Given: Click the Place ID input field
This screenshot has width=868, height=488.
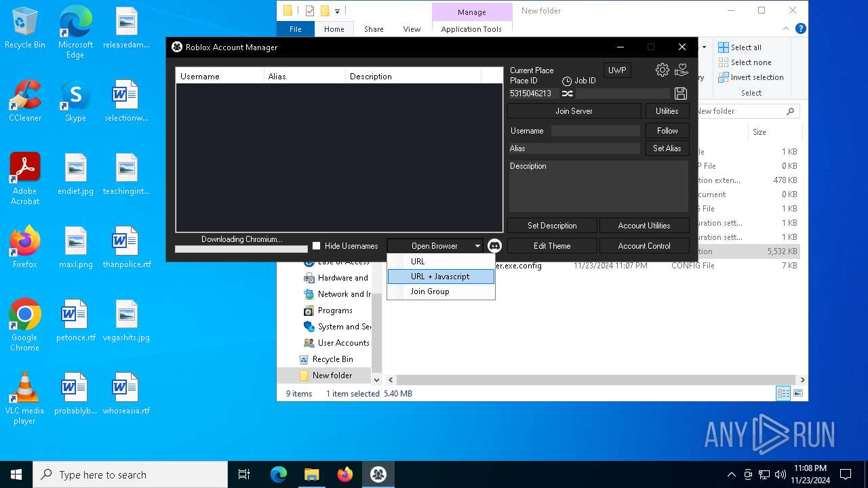Looking at the screenshot, I should (x=534, y=94).
